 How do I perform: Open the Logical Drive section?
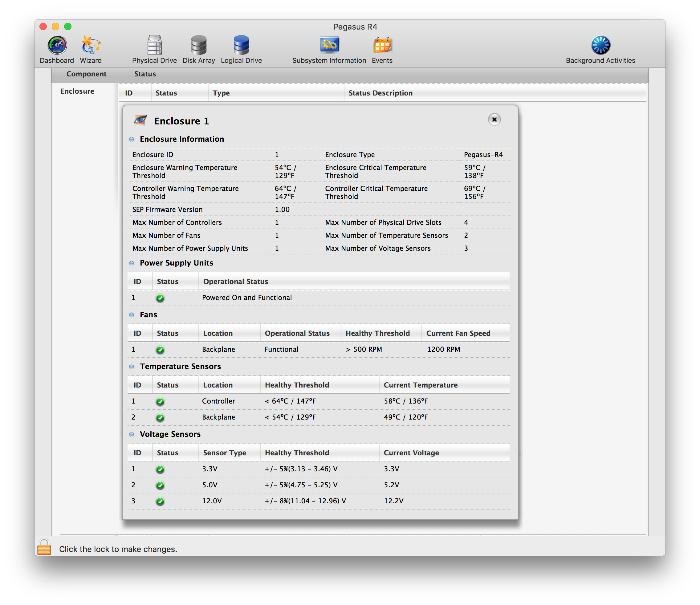pos(241,46)
